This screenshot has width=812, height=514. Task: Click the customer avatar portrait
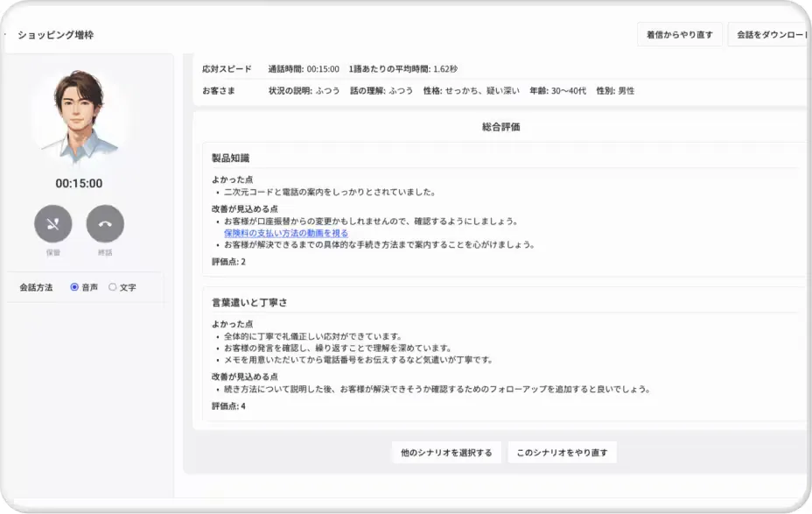point(80,116)
